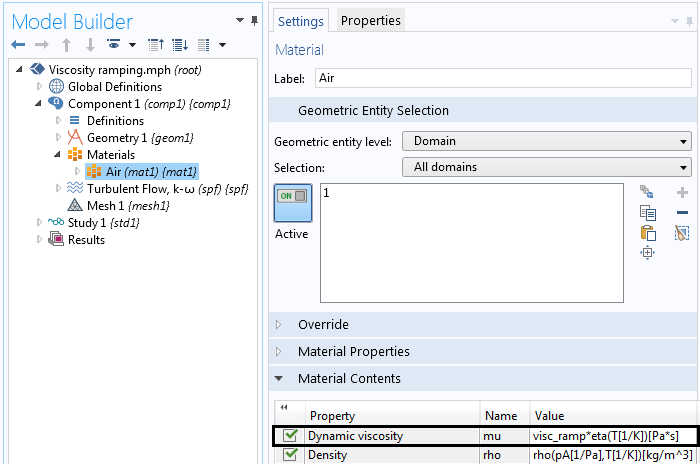Expand the Material Properties section
Viewport: 700px width, 464px height.
pyautogui.click(x=279, y=351)
